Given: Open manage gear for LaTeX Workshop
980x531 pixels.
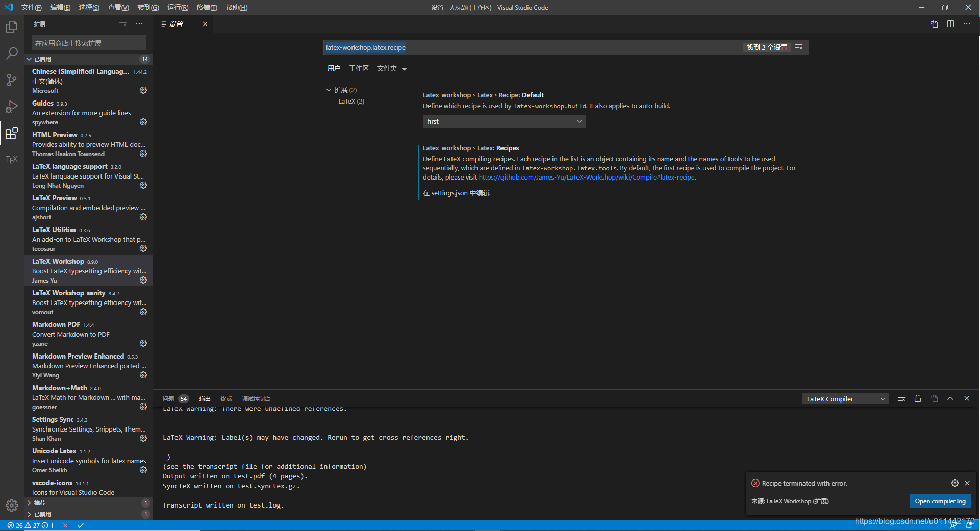Looking at the screenshot, I should pyautogui.click(x=143, y=280).
